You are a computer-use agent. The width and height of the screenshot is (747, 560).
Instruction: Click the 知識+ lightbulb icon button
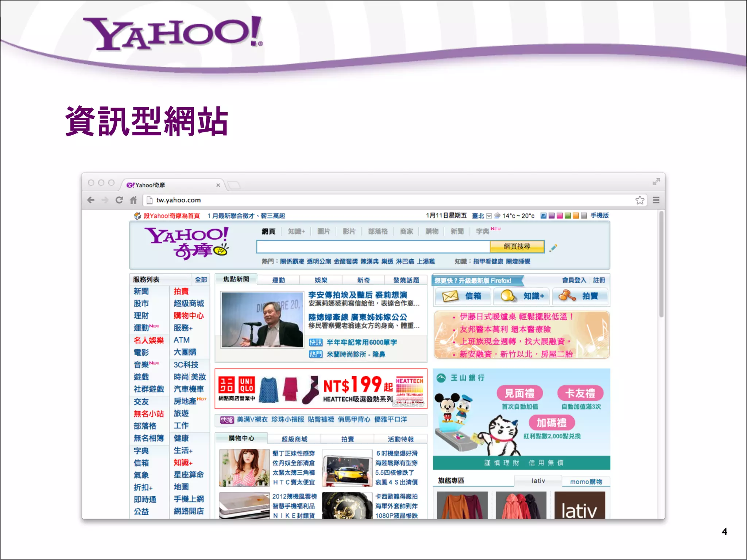point(522,296)
